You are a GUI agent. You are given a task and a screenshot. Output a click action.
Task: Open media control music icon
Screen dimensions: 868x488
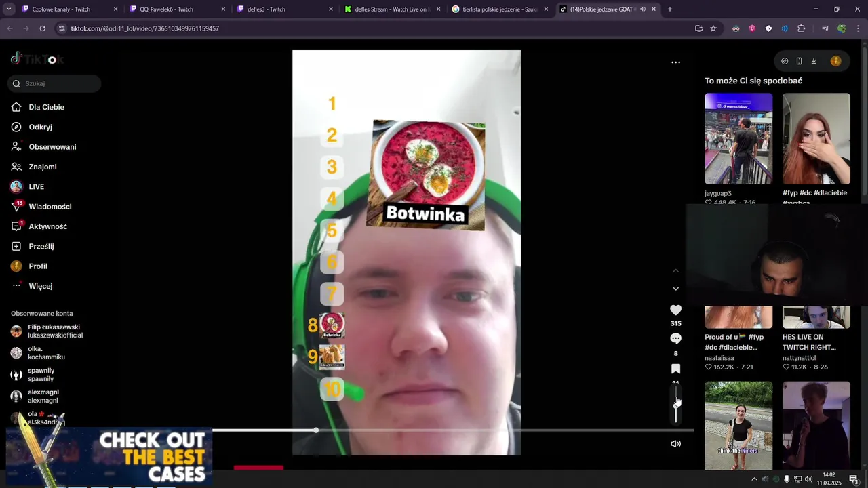825,28
